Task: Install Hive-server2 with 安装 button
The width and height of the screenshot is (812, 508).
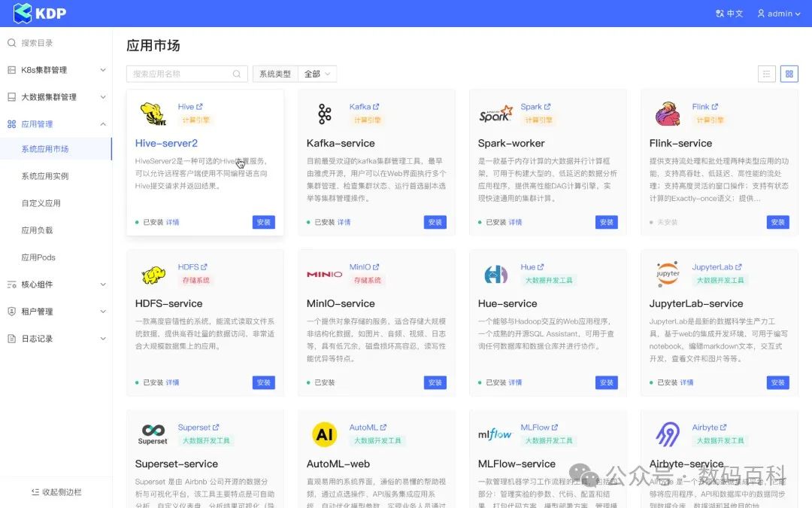Action: coord(264,222)
